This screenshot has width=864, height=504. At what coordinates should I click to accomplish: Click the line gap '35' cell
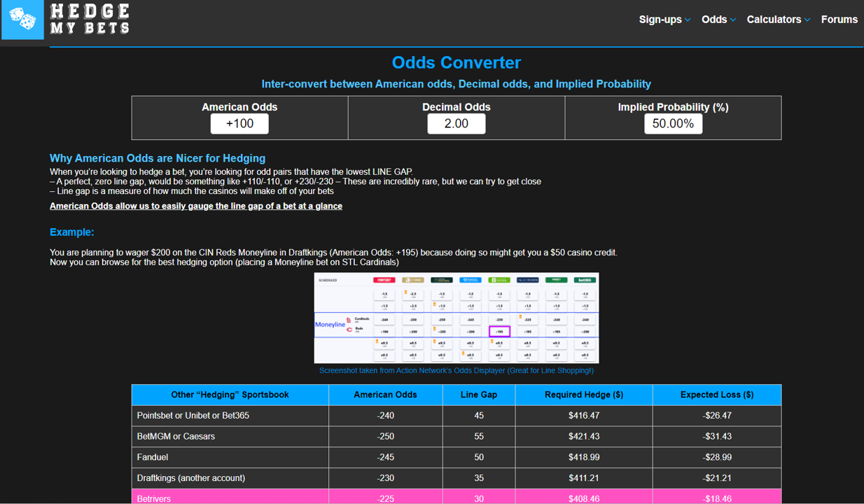(x=479, y=479)
